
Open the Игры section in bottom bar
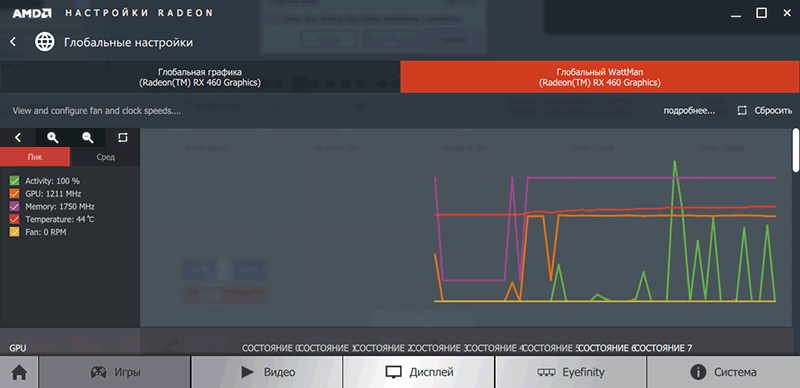pos(115,372)
